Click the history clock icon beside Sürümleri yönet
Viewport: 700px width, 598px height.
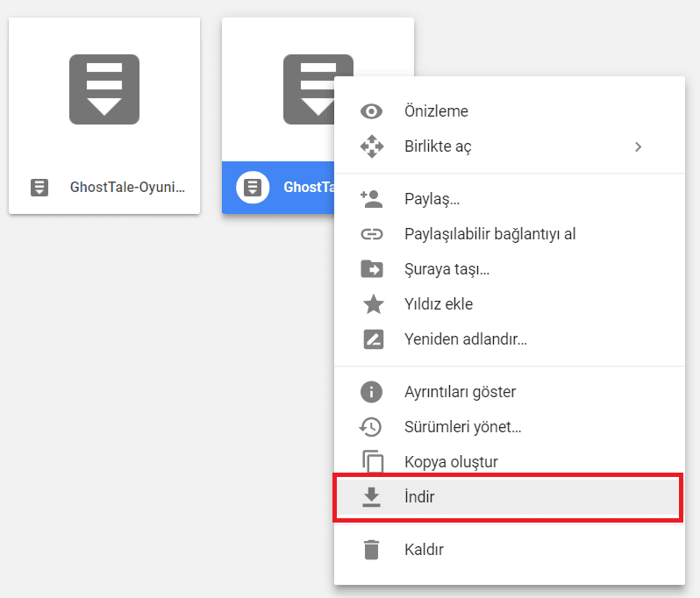[x=370, y=427]
